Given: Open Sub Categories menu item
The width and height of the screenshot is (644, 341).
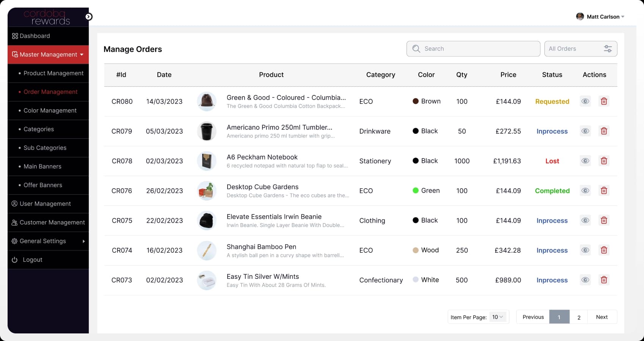Looking at the screenshot, I should (x=48, y=148).
